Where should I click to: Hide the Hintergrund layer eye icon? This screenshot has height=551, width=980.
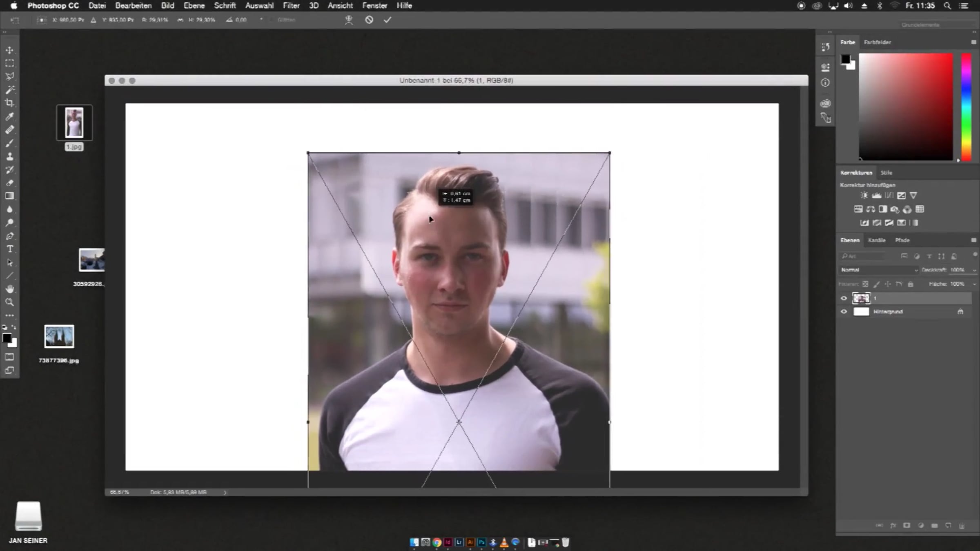pos(844,312)
